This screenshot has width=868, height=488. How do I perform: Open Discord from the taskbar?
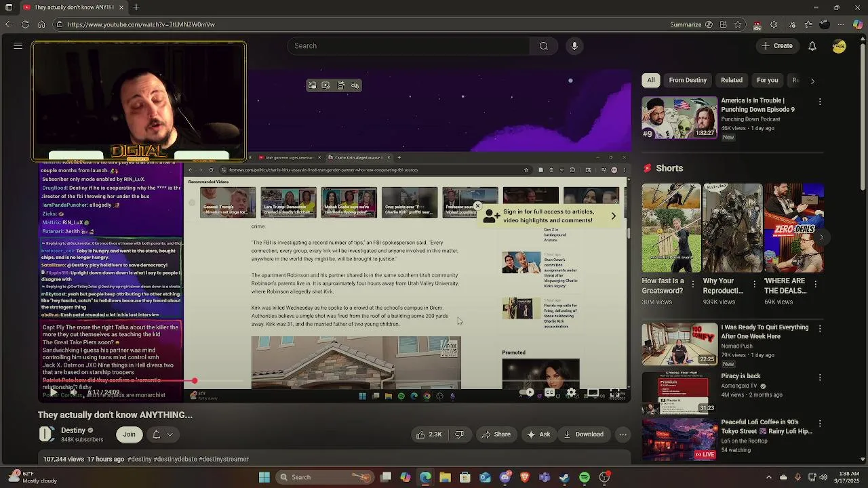point(505,477)
